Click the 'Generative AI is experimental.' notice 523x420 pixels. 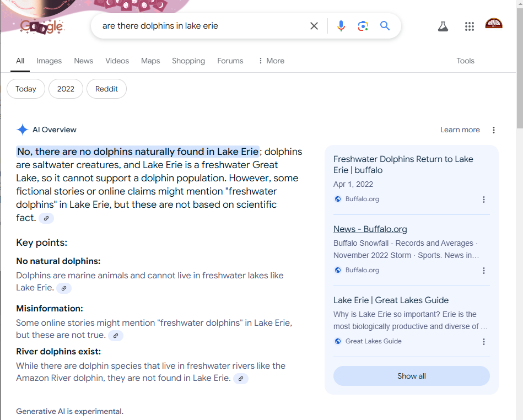point(69,411)
